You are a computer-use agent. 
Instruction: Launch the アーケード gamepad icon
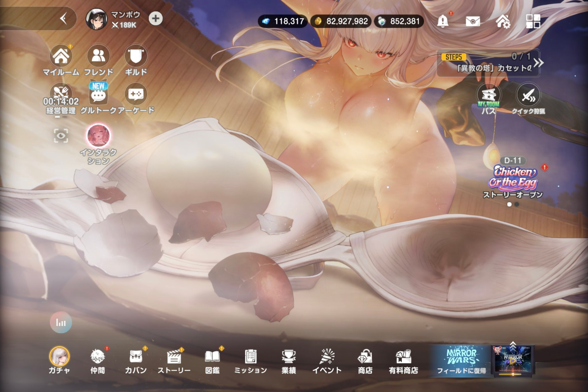136,94
